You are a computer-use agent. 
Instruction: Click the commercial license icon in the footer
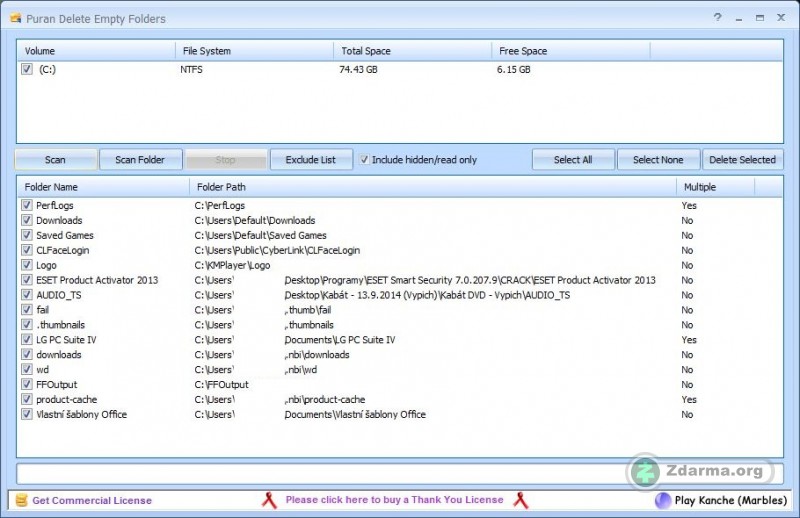tap(21, 500)
